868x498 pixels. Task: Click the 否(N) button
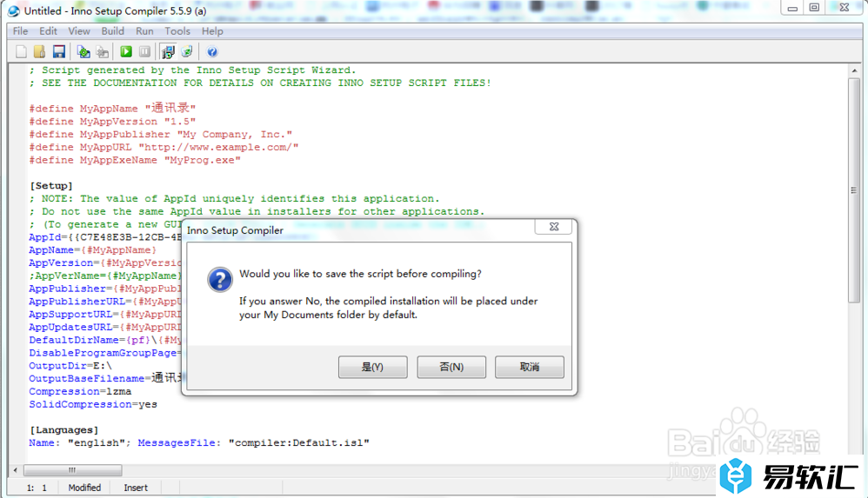451,367
